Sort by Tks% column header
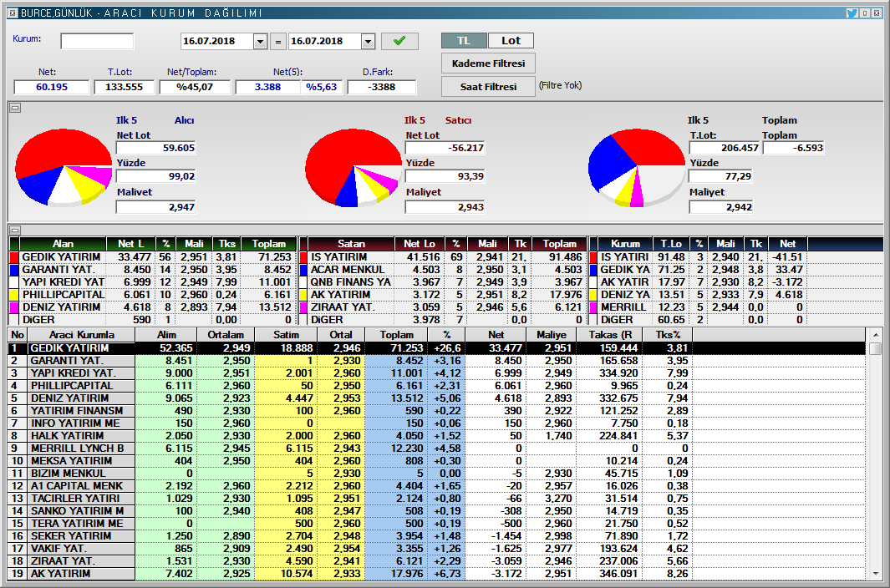Image resolution: width=890 pixels, height=588 pixels. [x=668, y=335]
